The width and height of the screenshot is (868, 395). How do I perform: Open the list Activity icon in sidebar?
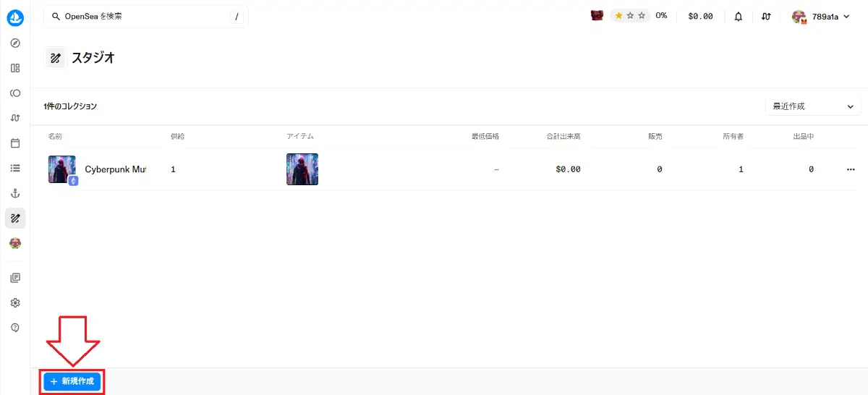point(15,168)
